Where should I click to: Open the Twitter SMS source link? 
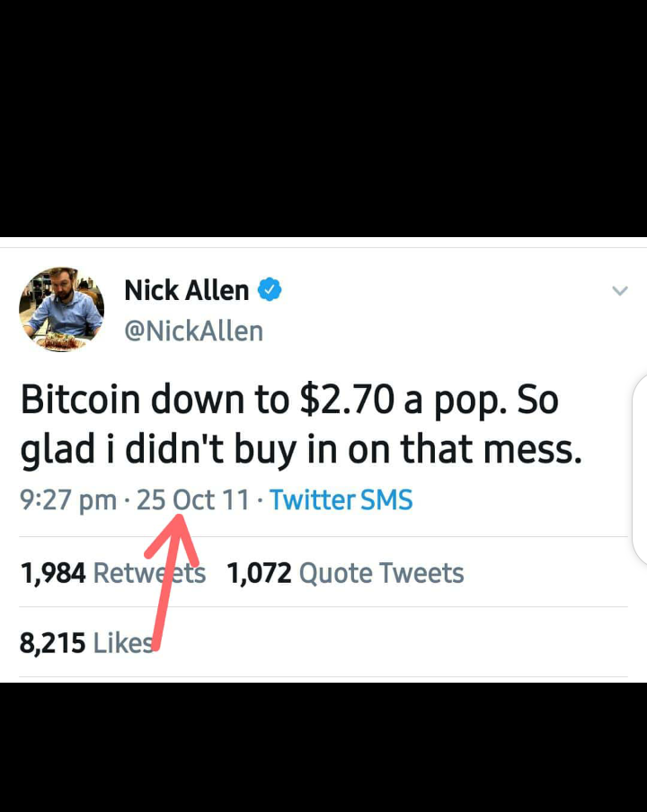pyautogui.click(x=341, y=500)
